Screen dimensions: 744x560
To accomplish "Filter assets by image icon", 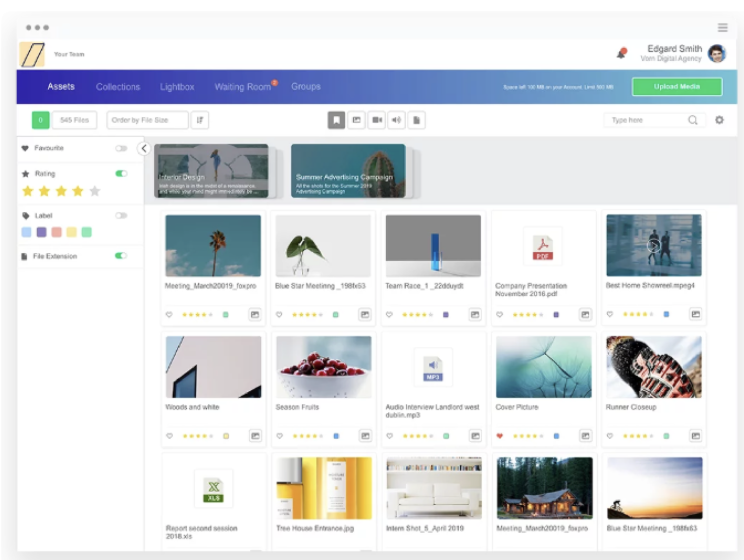I will pos(356,120).
